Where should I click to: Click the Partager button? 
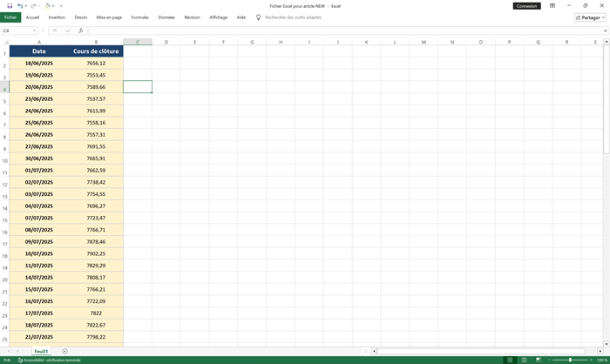(590, 17)
